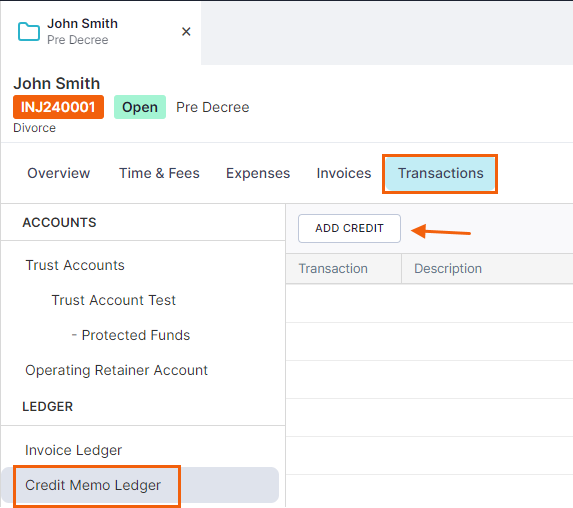Switch to the Time & Fees tab
The width and height of the screenshot is (573, 508).
(159, 173)
